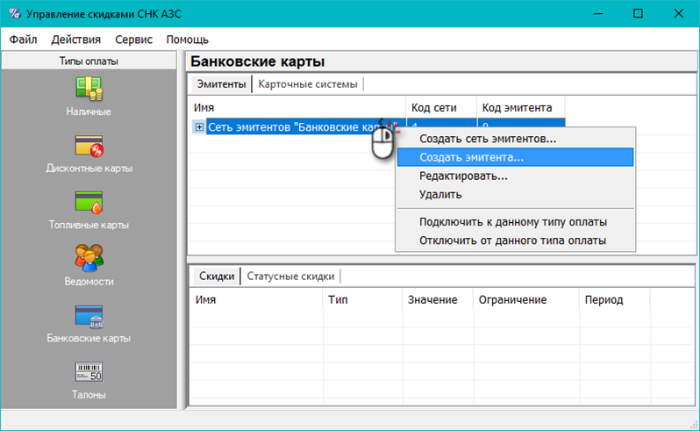Select Редактировать in the context menu

(x=463, y=176)
